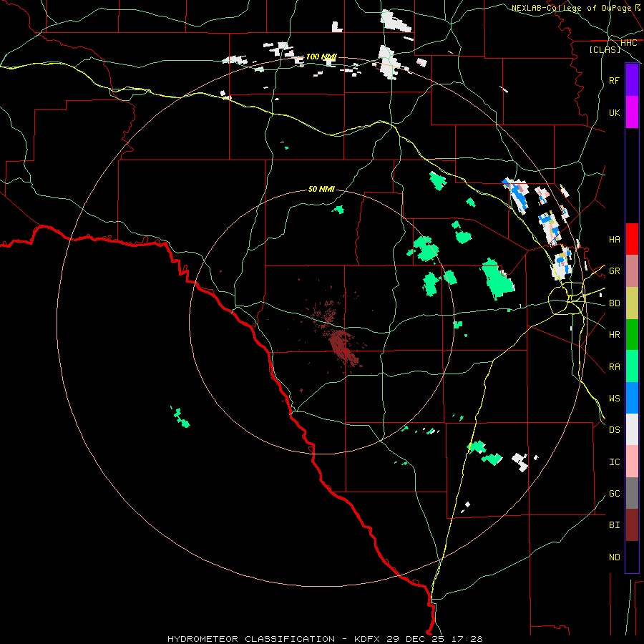Click the ND black legend swatch
Image resolution: width=644 pixels, height=644 pixels.
[632, 557]
